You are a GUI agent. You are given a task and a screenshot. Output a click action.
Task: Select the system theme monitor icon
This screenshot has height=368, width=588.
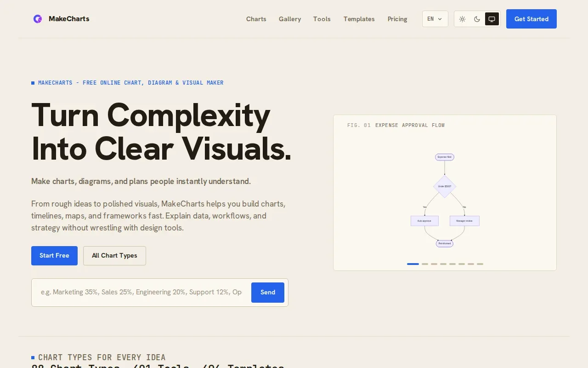tap(492, 19)
